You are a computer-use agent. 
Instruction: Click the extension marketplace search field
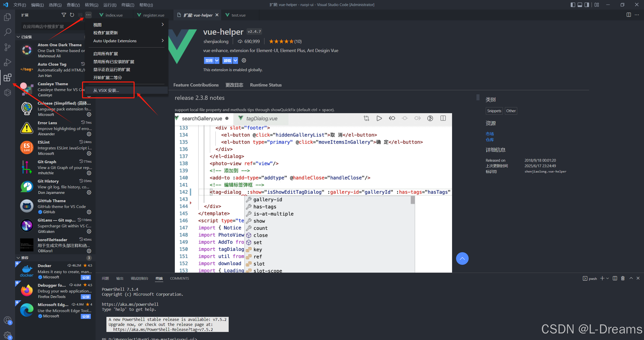click(x=50, y=26)
